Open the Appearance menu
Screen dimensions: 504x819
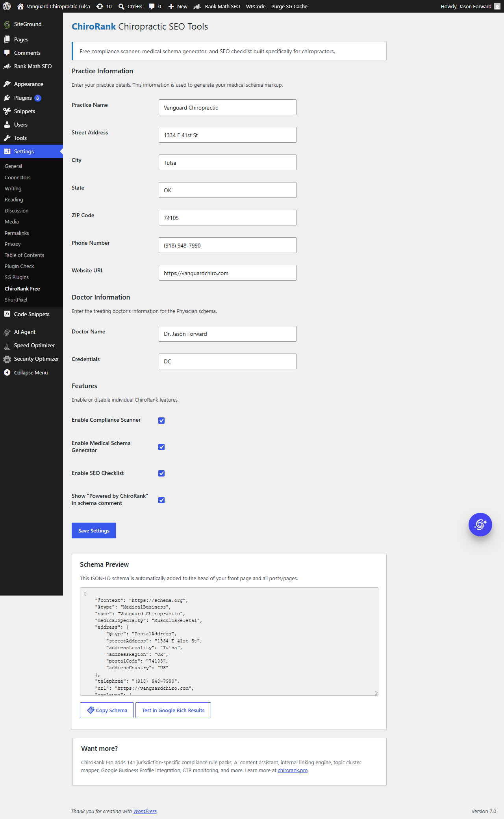31,84
